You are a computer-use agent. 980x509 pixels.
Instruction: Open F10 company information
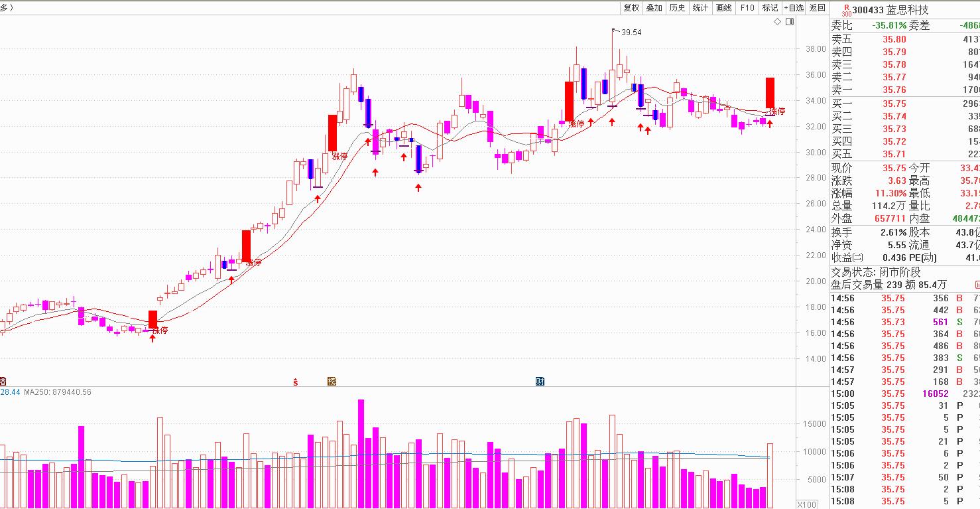pos(747,8)
